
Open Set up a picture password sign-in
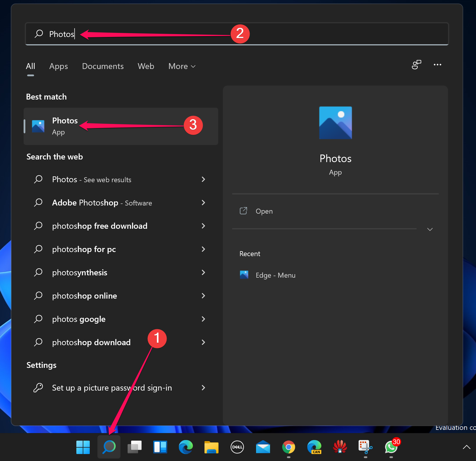[x=121, y=388]
